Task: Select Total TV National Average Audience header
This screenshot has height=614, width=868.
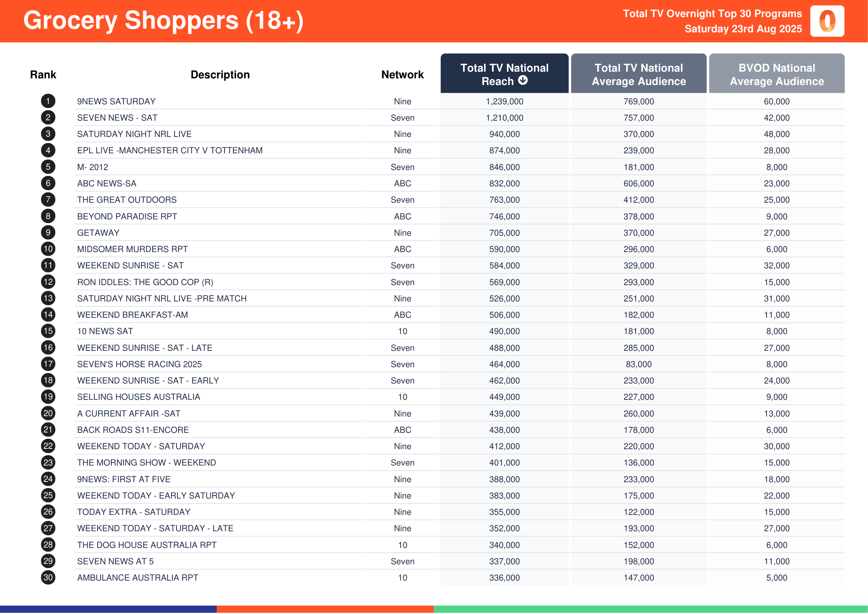Action: [639, 74]
